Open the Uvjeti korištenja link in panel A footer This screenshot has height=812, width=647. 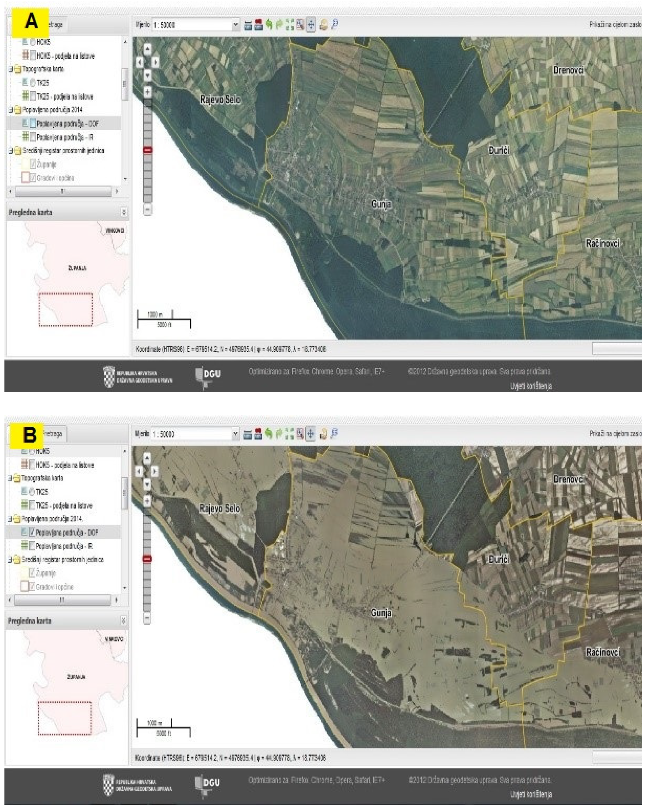[x=531, y=386]
